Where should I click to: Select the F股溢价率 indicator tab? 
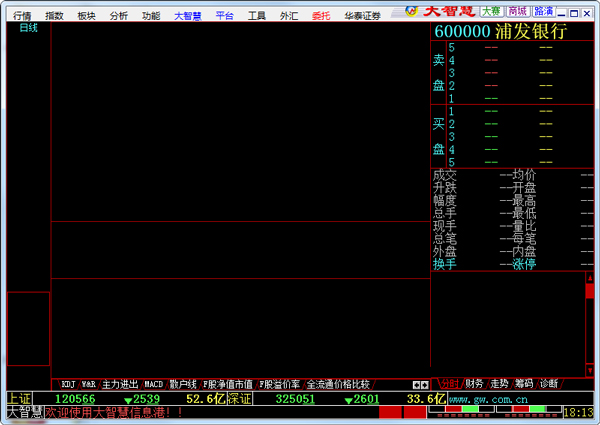[x=279, y=384]
